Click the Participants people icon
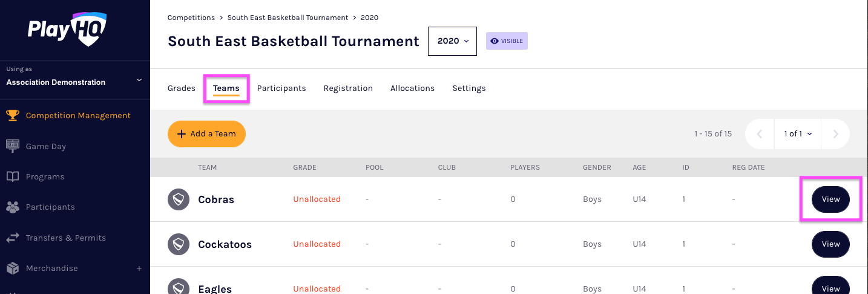The width and height of the screenshot is (868, 294). (13, 207)
